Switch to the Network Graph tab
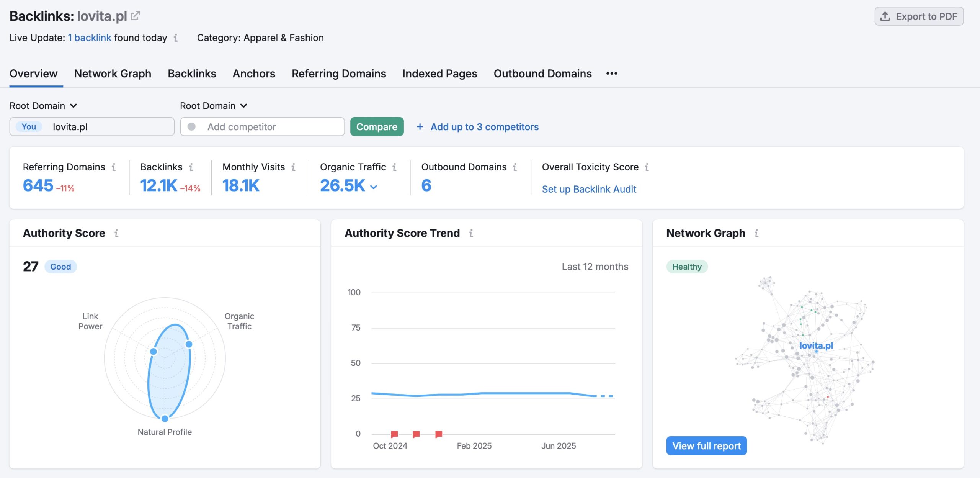980x478 pixels. pyautogui.click(x=113, y=74)
